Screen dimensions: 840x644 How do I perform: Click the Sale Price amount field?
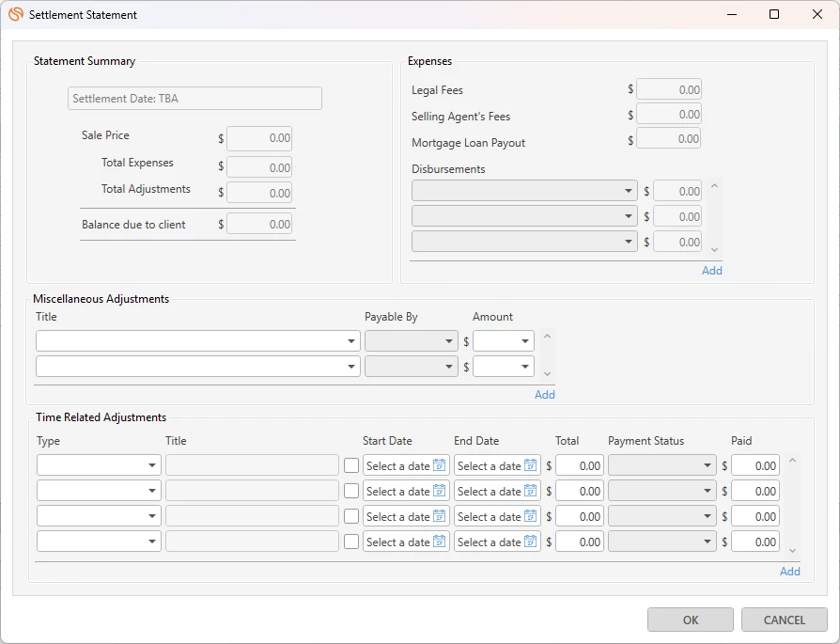[x=259, y=138]
